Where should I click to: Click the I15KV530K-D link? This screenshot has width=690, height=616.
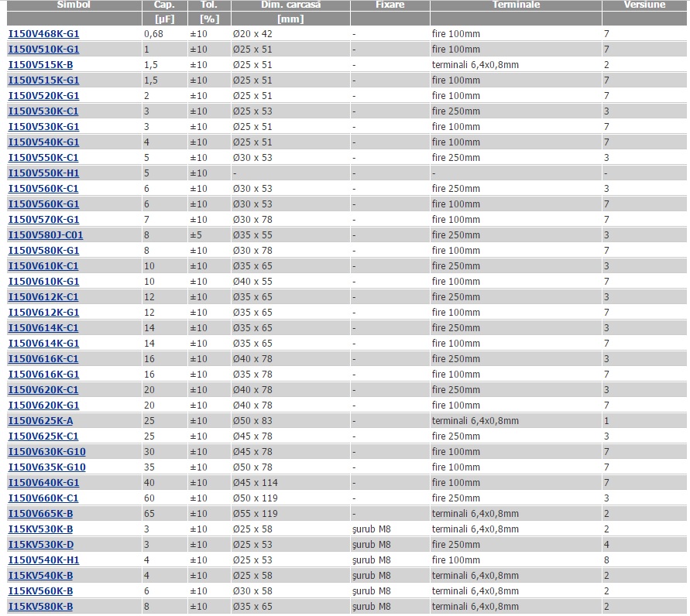(x=41, y=545)
